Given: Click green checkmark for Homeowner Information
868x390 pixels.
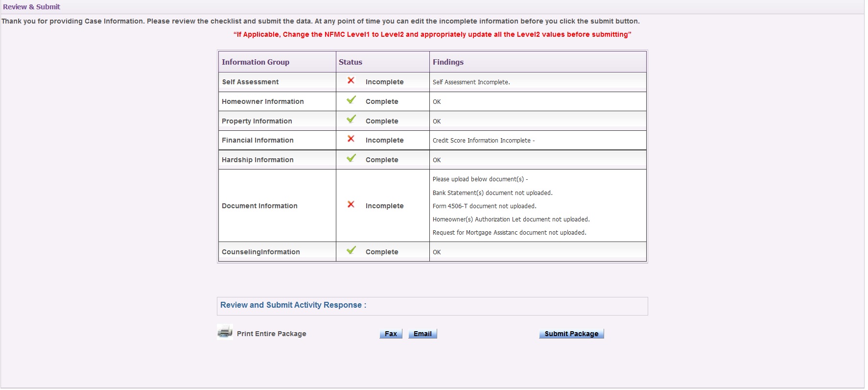Looking at the screenshot, I should (351, 100).
